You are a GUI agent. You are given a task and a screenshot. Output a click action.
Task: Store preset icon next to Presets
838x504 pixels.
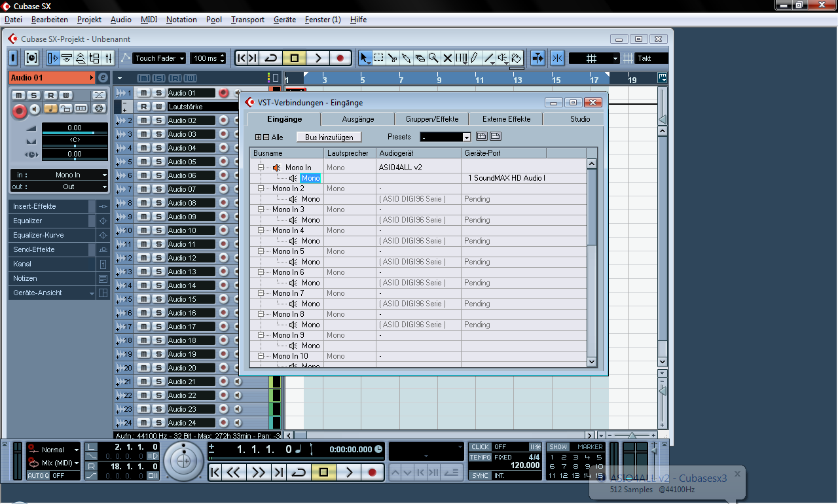point(481,137)
